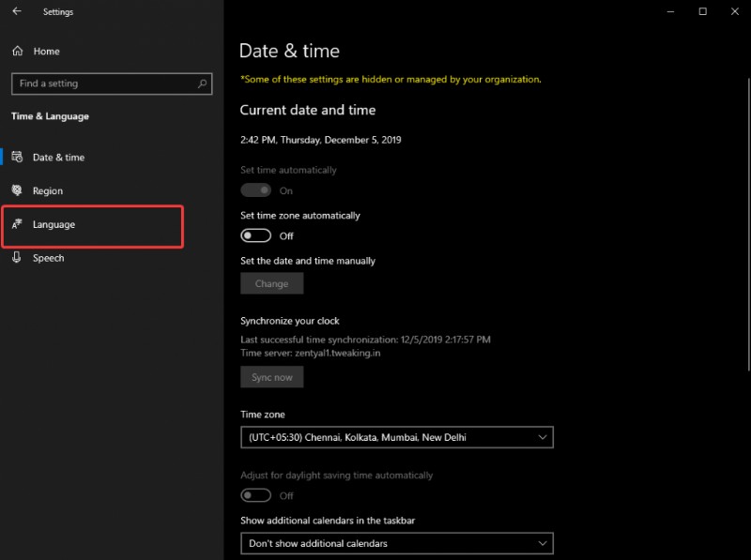751x560 pixels.
Task: Click the Speech microphone icon
Action: 19,258
